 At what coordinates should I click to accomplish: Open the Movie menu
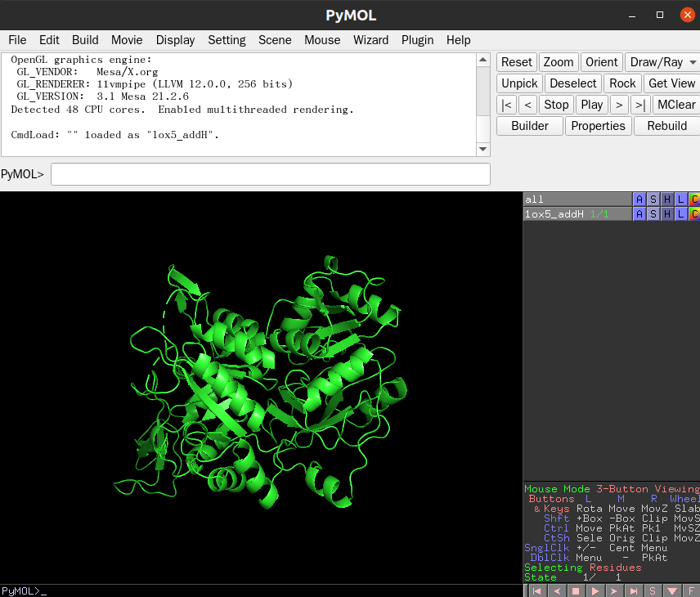(127, 40)
